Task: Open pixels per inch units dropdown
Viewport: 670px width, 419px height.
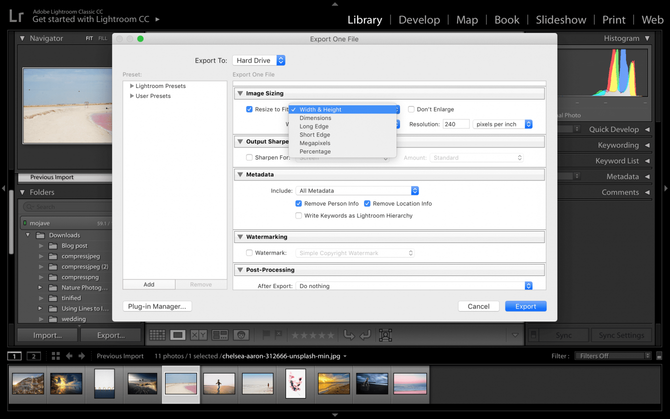Action: (x=502, y=124)
